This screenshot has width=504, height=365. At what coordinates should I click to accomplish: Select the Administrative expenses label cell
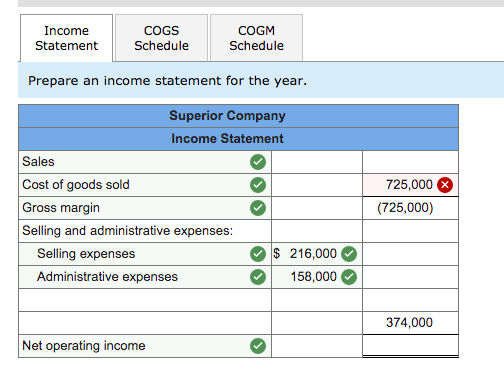145,277
